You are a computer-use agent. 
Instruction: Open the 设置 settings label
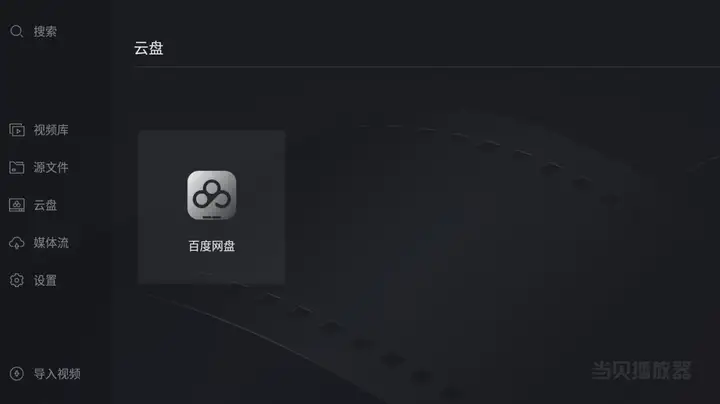tap(45, 281)
